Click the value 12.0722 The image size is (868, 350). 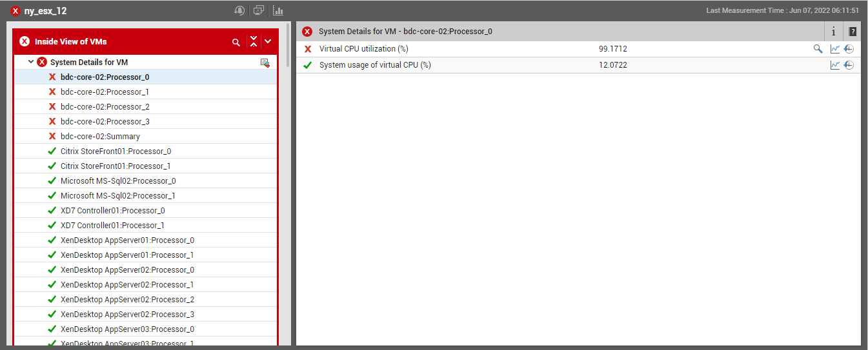pos(613,65)
